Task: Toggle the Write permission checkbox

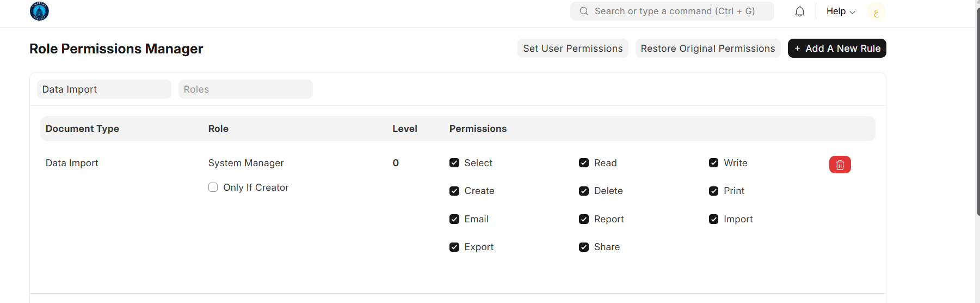Action: coord(713,163)
